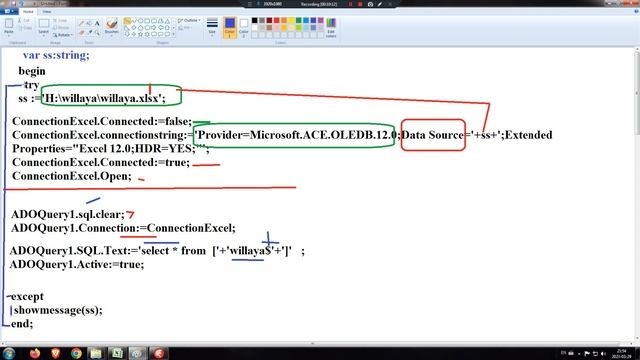This screenshot has width=640, height=360.
Task: Select the Line shape
Action: pyautogui.click(x=127, y=21)
